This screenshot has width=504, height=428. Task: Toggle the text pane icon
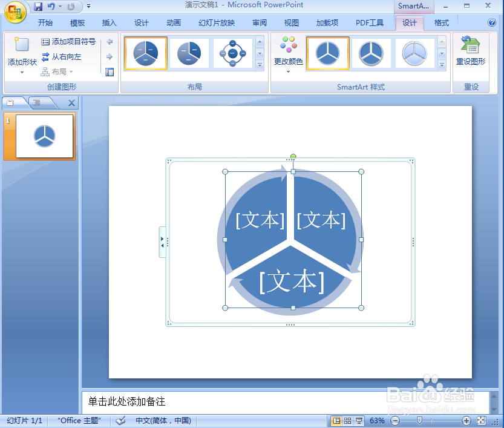110,72
